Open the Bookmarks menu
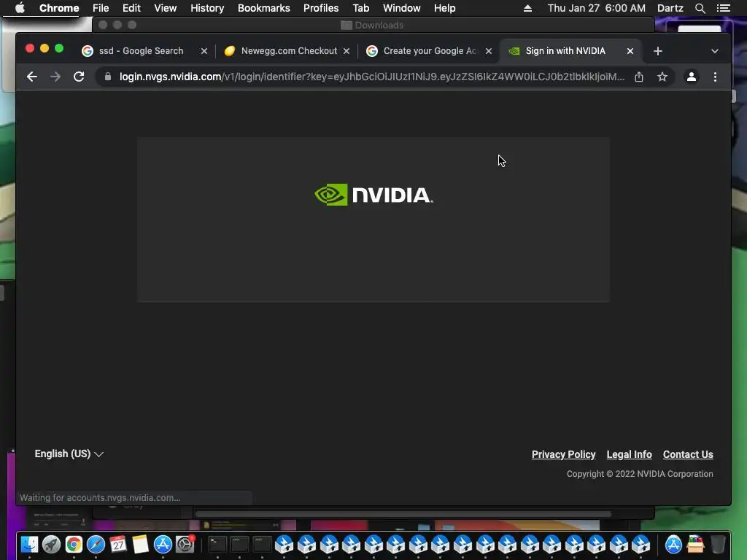The height and width of the screenshot is (560, 747). pyautogui.click(x=264, y=8)
